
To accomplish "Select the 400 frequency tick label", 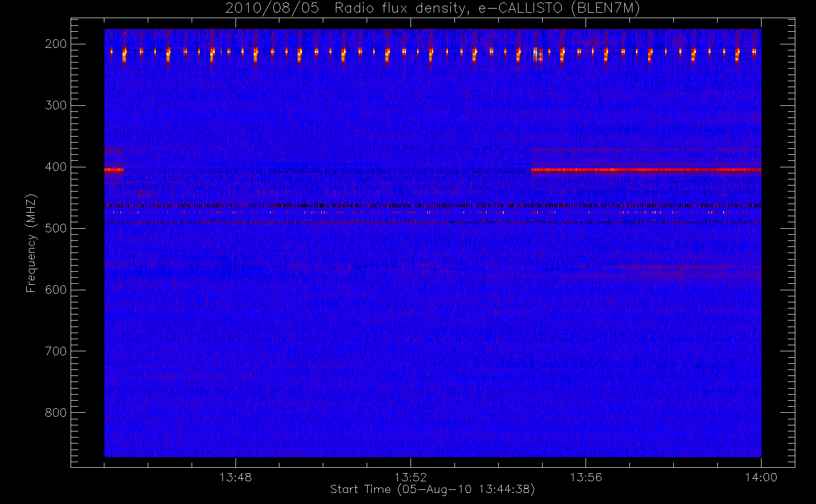I will 56,167.
